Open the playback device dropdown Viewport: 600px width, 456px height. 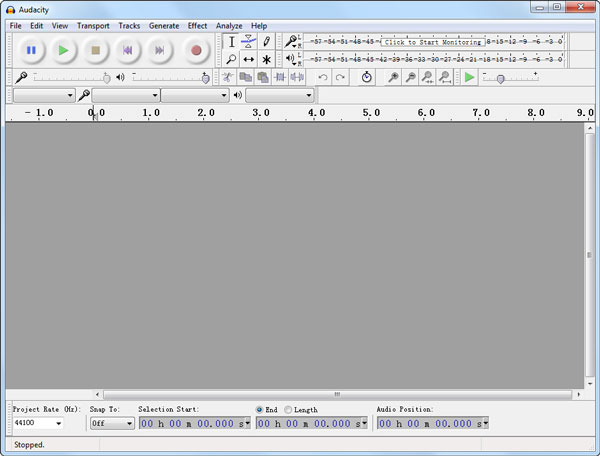(x=279, y=95)
